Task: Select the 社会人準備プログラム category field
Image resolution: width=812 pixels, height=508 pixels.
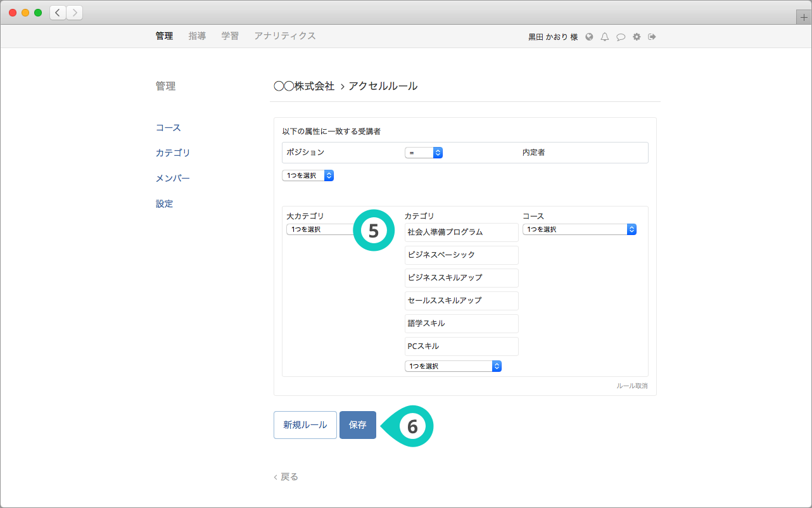Action: 461,232
